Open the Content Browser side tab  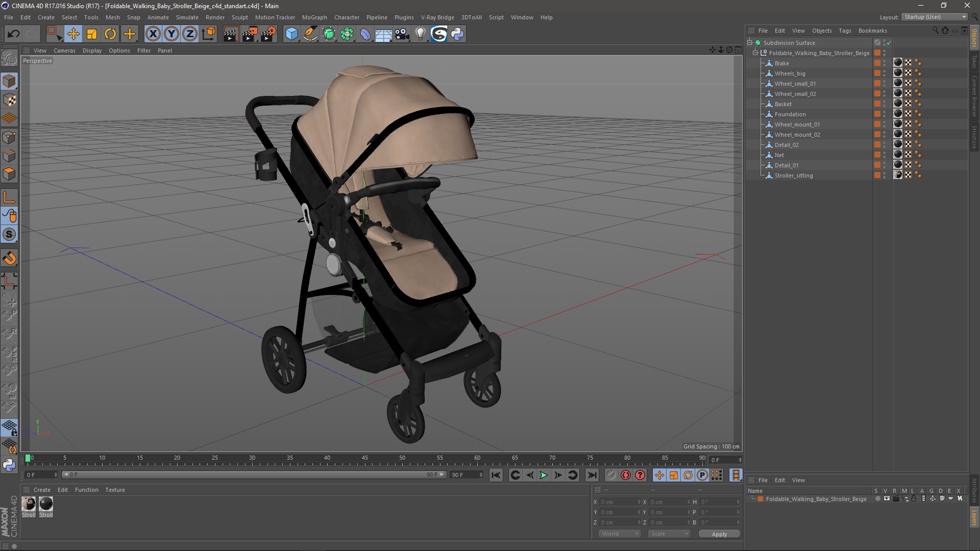click(974, 96)
